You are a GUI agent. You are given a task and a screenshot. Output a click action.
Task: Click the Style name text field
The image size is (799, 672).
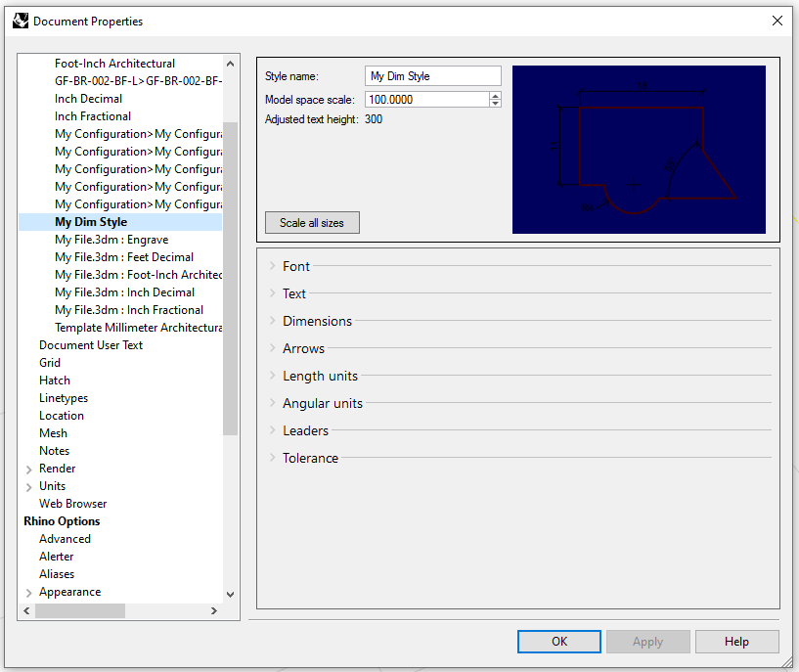[x=433, y=76]
